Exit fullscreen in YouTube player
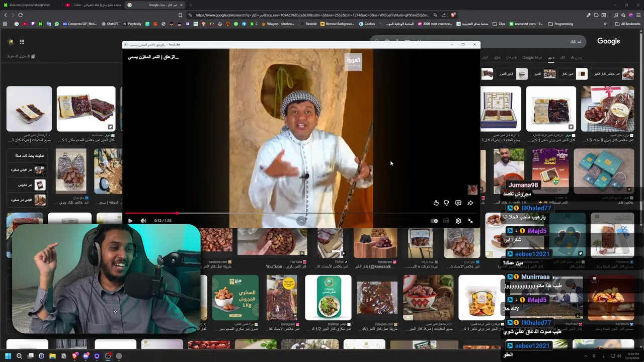Viewport: 644px width, 362px height. point(470,221)
